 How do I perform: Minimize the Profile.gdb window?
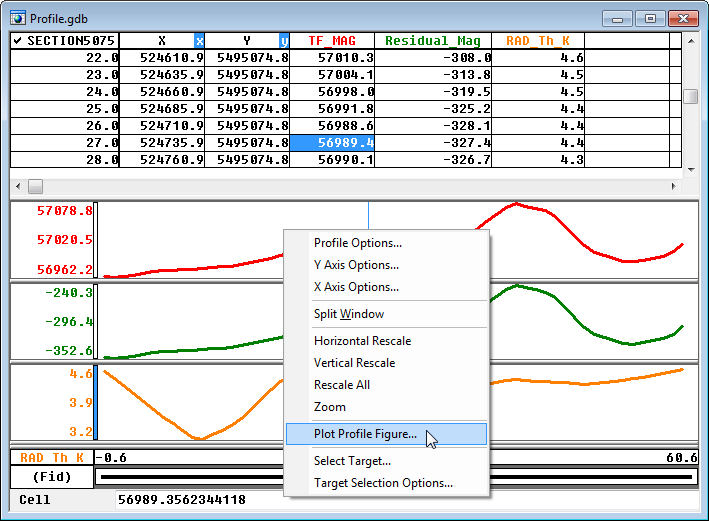pyautogui.click(x=617, y=19)
